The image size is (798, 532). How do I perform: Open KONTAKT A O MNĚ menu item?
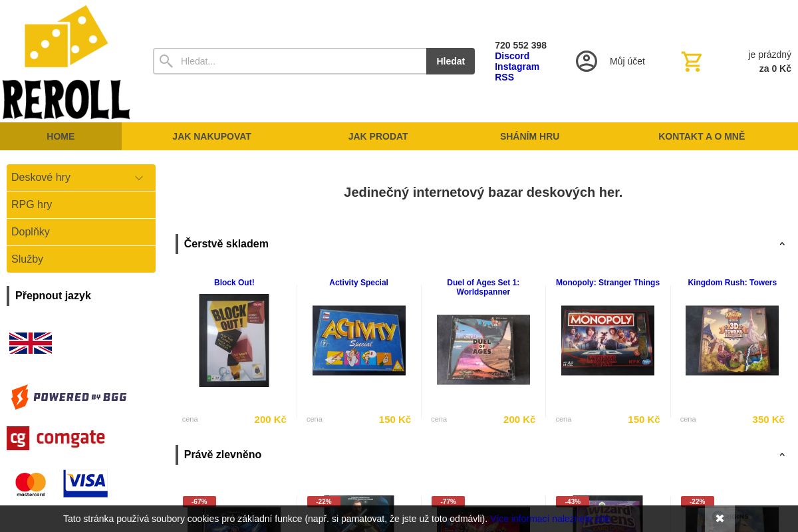pyautogui.click(x=702, y=136)
